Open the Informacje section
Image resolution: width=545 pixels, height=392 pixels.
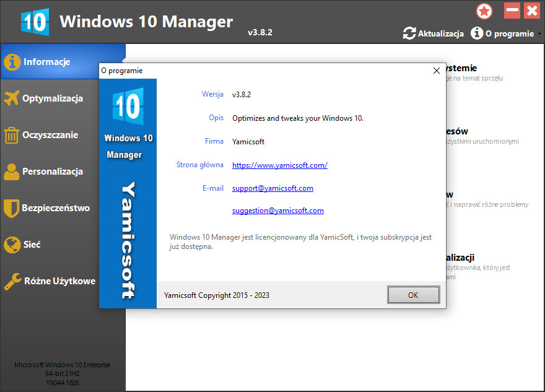63,61
